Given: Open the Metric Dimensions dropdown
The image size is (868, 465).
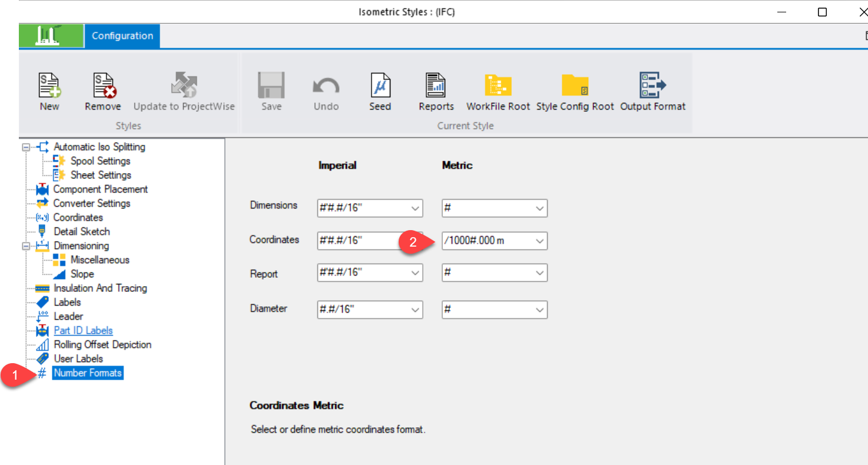Looking at the screenshot, I should pos(539,208).
